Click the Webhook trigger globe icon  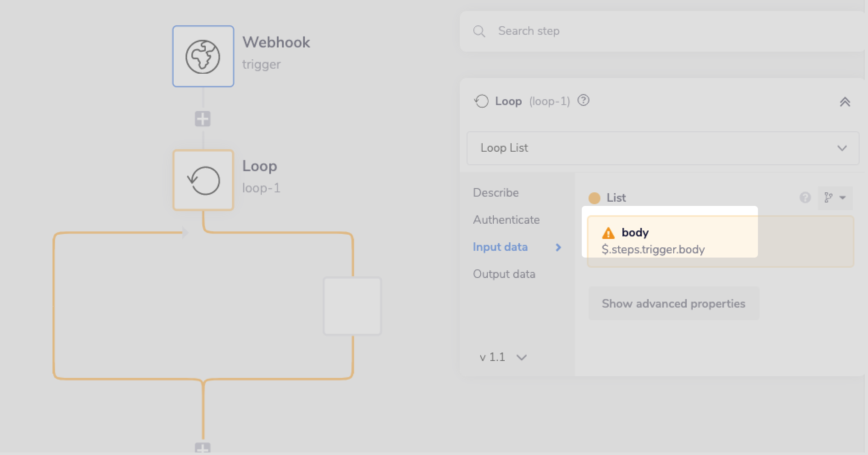click(x=203, y=56)
